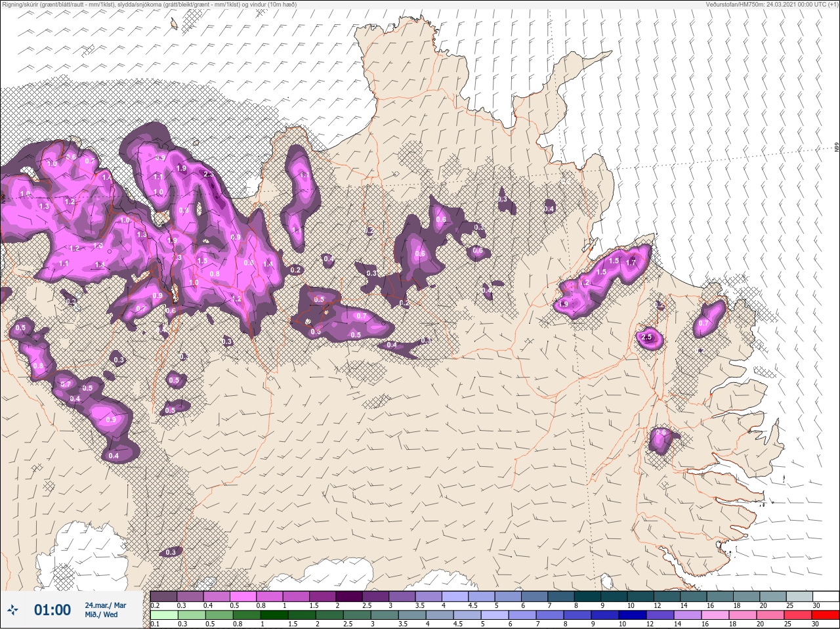Select the '24.mar./ Mar' date text
This screenshot has height=629, width=840.
[x=106, y=605]
